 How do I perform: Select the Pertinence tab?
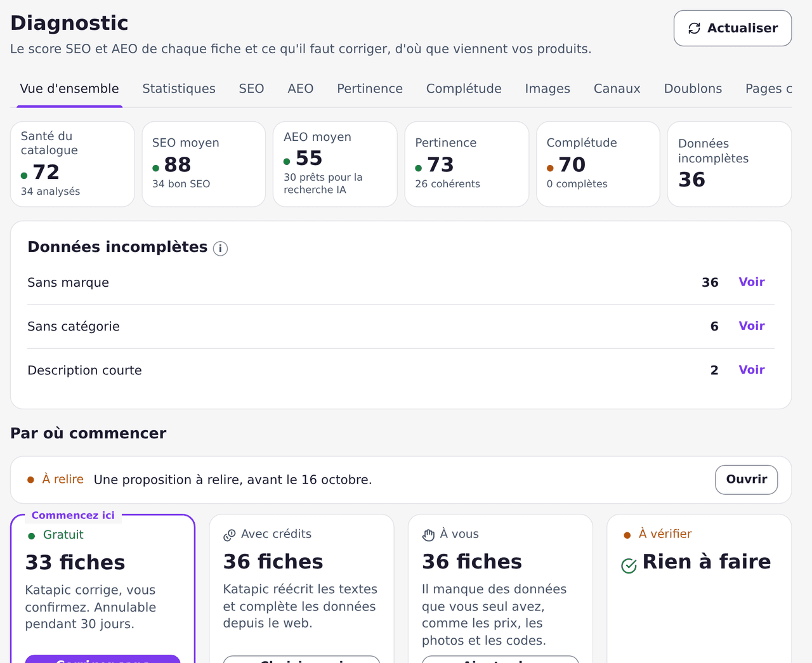[370, 89]
